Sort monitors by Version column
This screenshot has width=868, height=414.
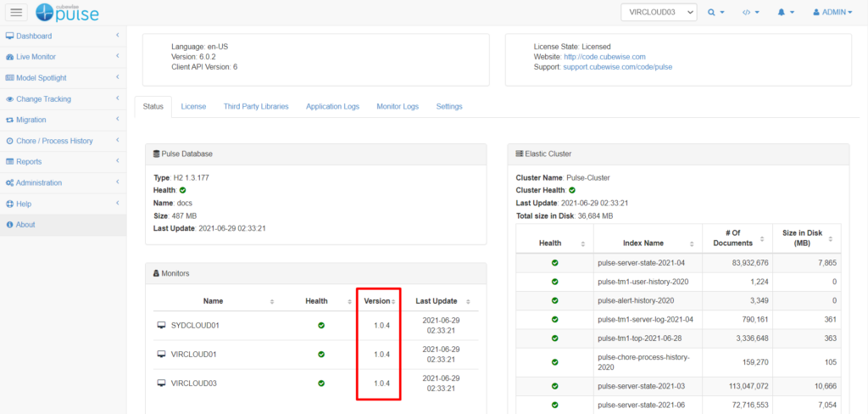[x=377, y=301]
